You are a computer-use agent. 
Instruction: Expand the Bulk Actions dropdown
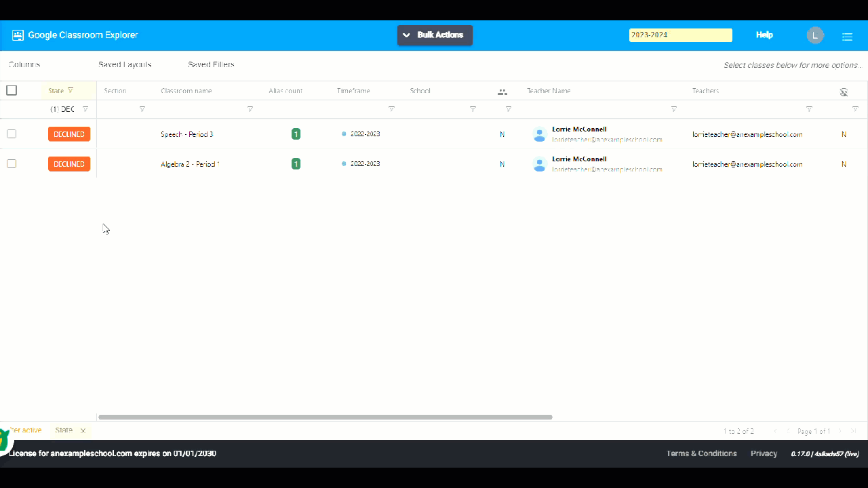click(x=435, y=35)
